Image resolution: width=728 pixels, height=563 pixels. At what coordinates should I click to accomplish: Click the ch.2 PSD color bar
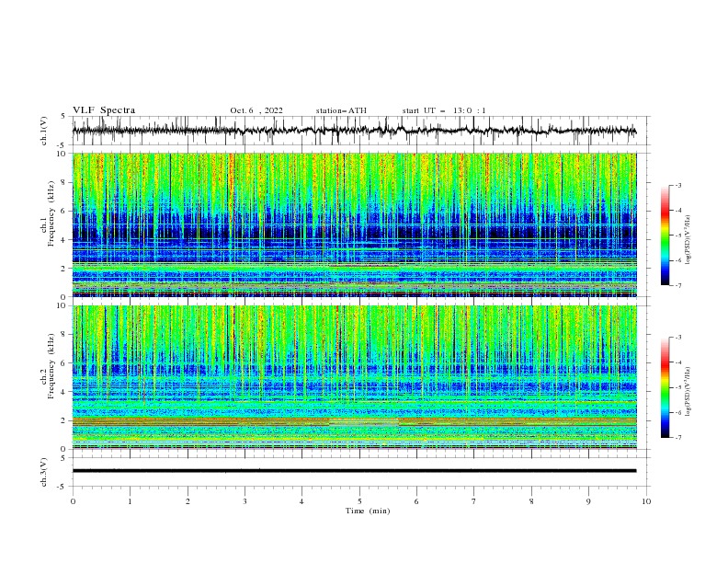(665, 387)
